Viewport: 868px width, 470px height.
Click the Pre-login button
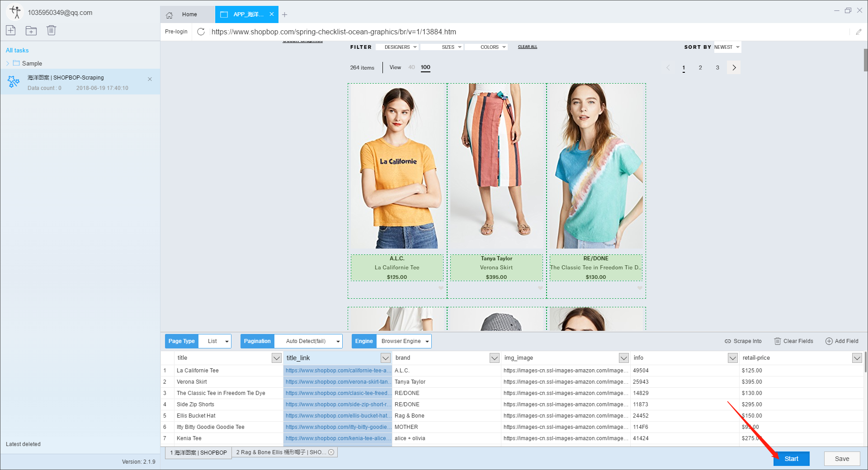point(176,32)
